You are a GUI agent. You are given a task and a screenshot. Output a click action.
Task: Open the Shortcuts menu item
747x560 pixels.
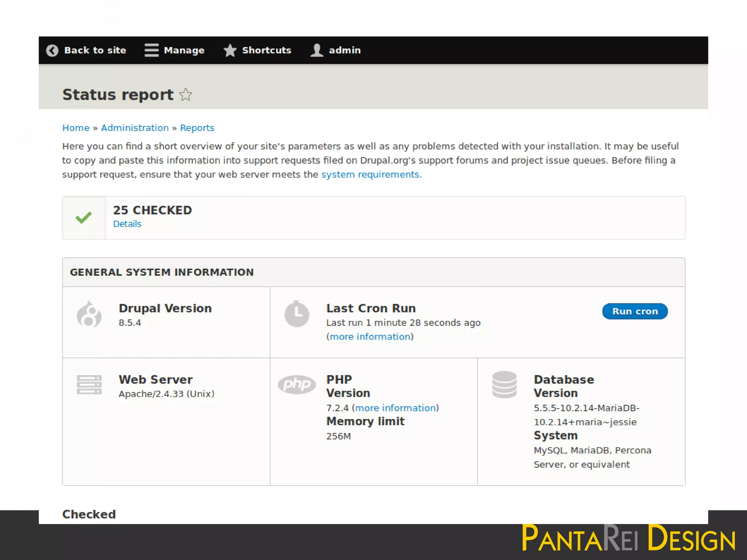[267, 50]
